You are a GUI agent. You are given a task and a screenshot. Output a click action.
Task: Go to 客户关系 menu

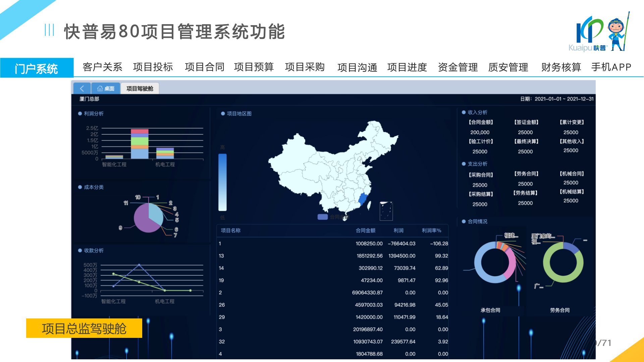click(102, 67)
